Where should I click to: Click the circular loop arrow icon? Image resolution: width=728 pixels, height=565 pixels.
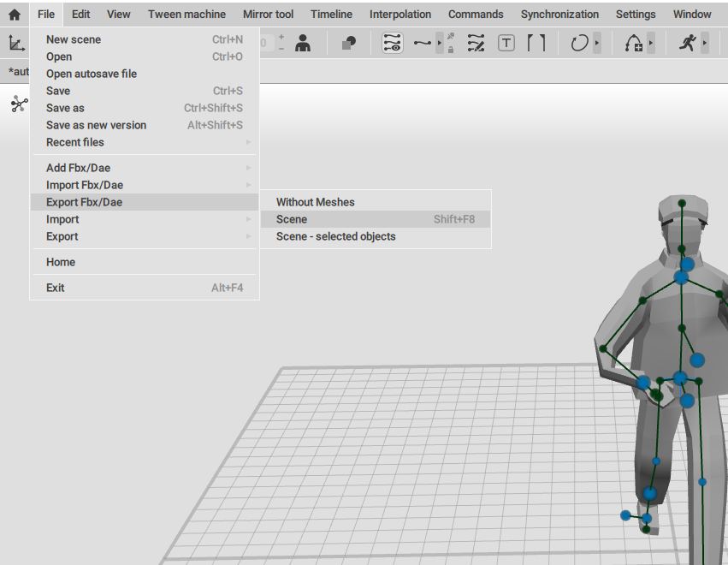click(579, 44)
